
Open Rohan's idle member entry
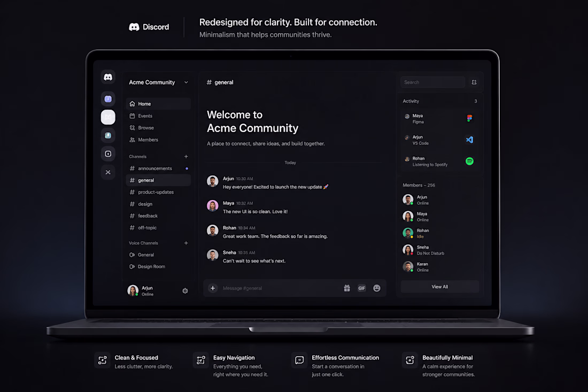pyautogui.click(x=439, y=233)
